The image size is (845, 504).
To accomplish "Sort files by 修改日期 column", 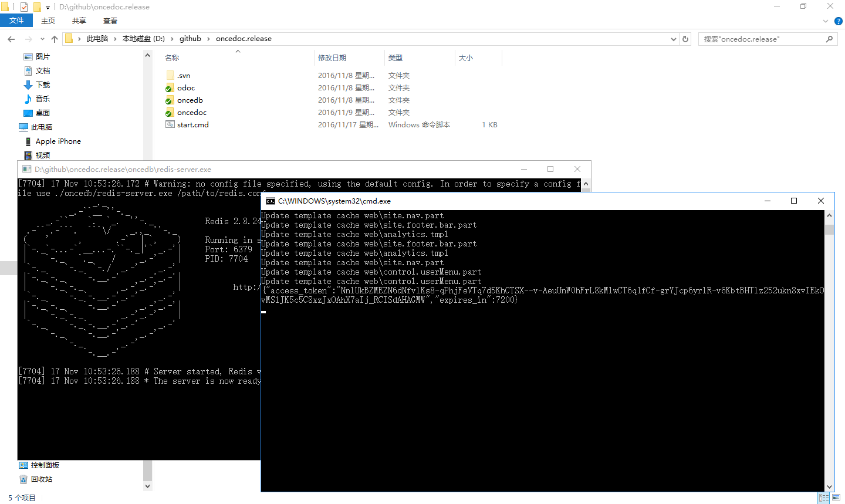I will click(332, 57).
